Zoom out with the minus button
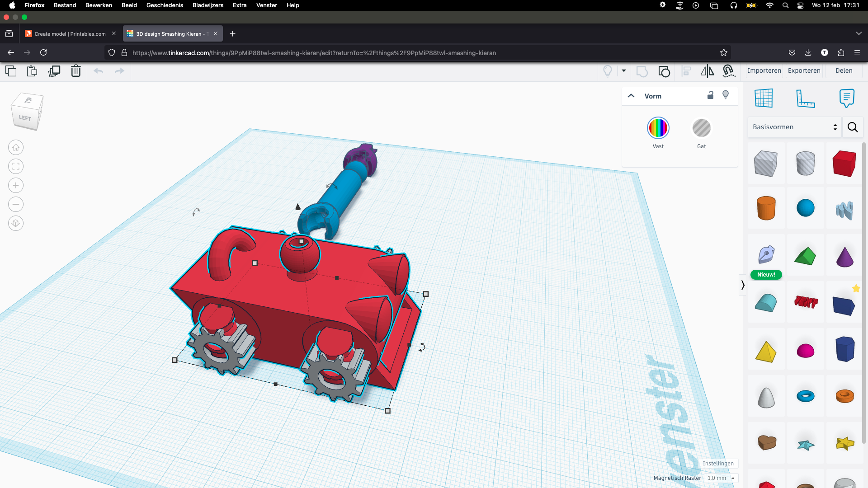 click(x=16, y=204)
